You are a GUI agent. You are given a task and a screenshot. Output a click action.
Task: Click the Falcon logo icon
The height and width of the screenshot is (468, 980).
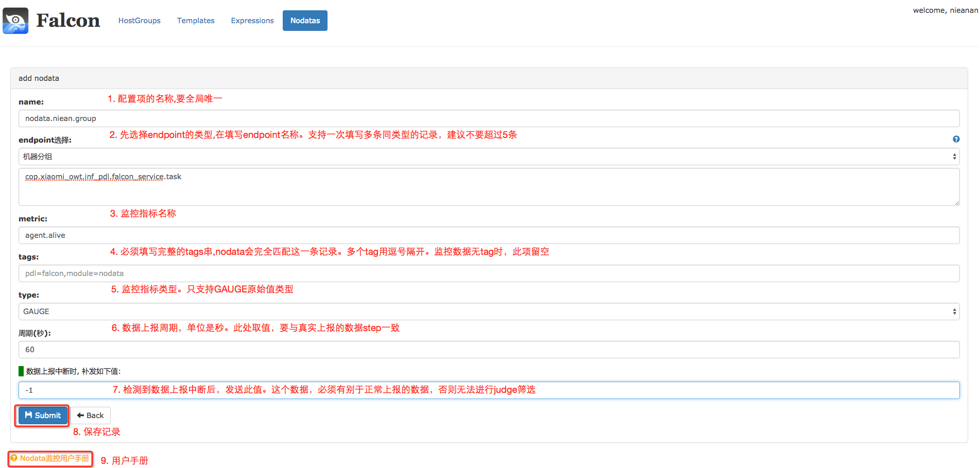tap(15, 21)
